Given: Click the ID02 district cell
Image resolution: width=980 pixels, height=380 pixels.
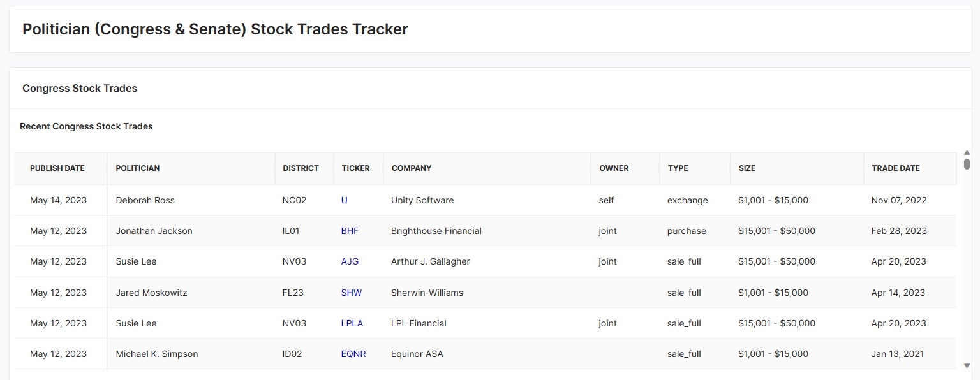Looking at the screenshot, I should point(304,354).
